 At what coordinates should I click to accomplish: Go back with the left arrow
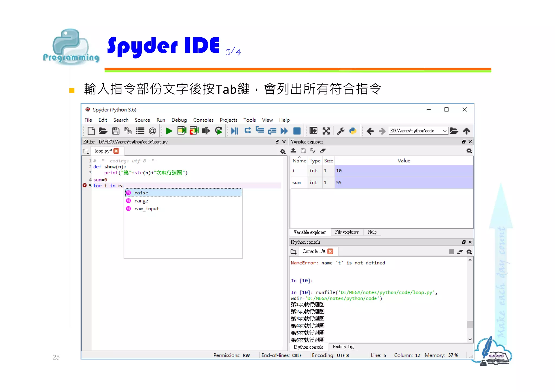[x=370, y=131]
